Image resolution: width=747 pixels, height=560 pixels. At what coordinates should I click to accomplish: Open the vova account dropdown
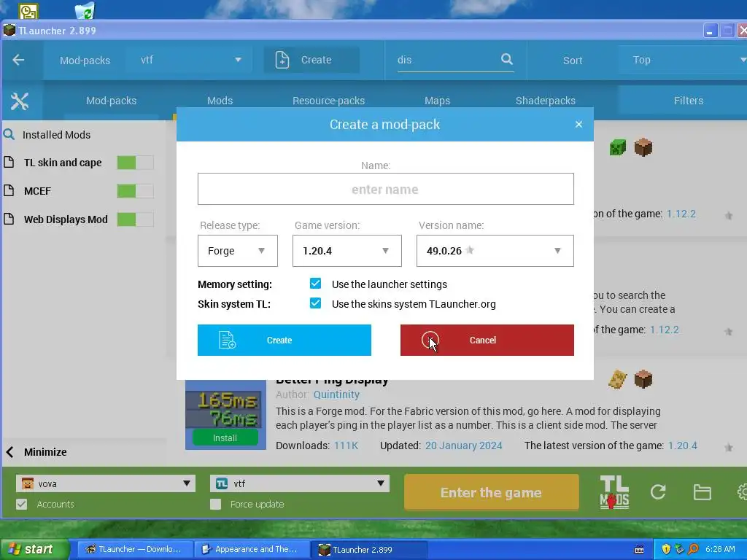click(106, 483)
